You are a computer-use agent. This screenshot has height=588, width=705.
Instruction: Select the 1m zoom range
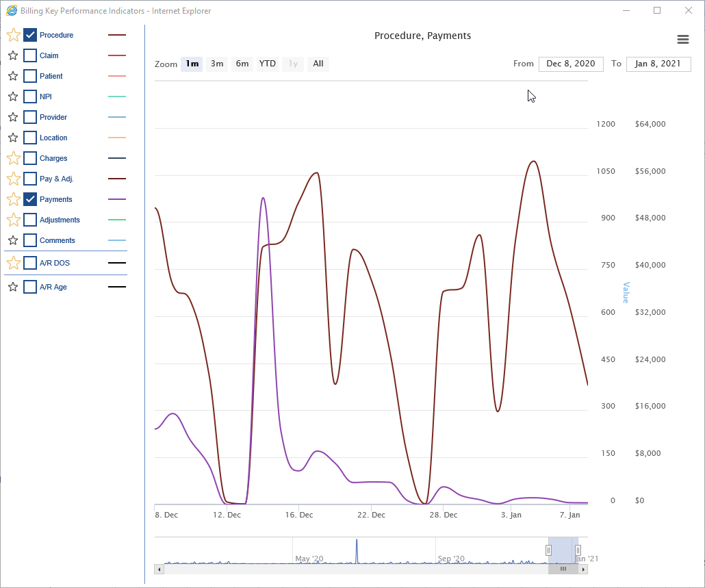point(192,64)
